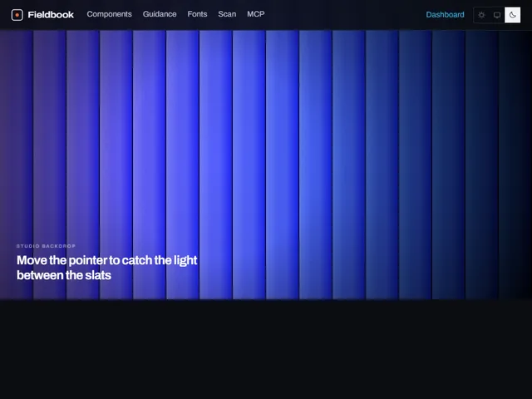Activate dark theme moon icon
The image size is (532, 399).
tap(513, 15)
